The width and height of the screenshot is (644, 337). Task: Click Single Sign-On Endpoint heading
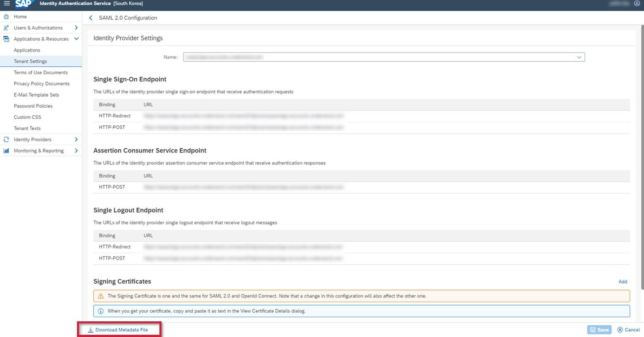pos(130,79)
